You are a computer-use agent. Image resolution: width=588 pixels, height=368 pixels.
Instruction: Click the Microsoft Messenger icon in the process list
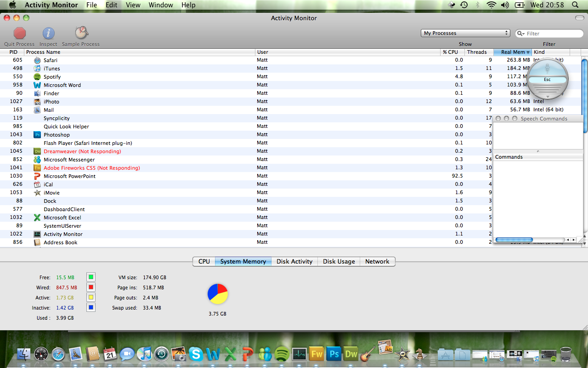point(37,160)
